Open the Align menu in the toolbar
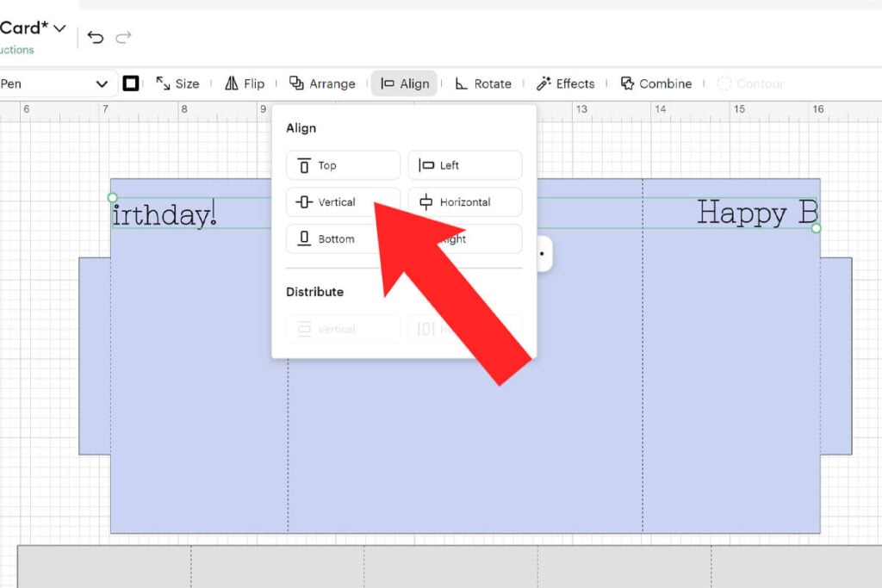Viewport: 882px width, 588px height. 404,84
